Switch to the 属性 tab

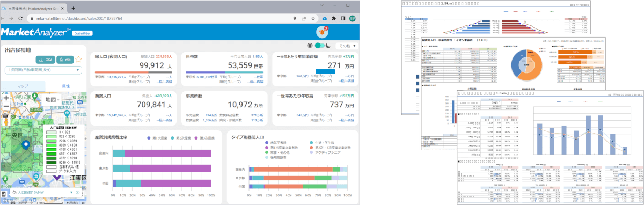point(65,86)
